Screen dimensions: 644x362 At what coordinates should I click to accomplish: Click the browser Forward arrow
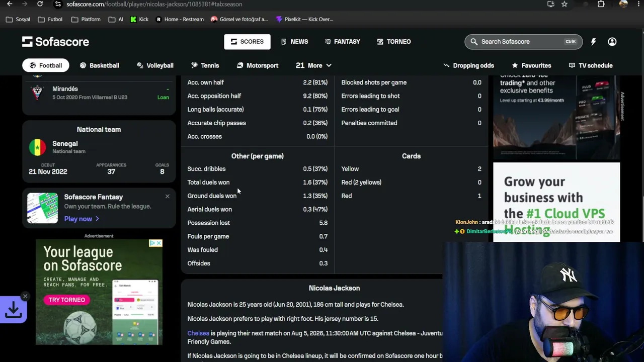tap(25, 4)
